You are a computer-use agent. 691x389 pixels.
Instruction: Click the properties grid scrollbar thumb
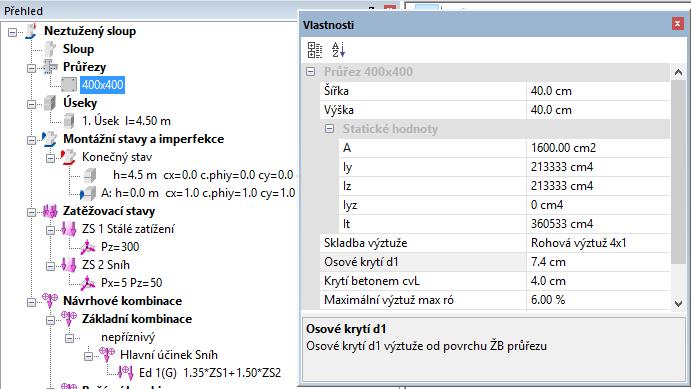pyautogui.click(x=678, y=172)
